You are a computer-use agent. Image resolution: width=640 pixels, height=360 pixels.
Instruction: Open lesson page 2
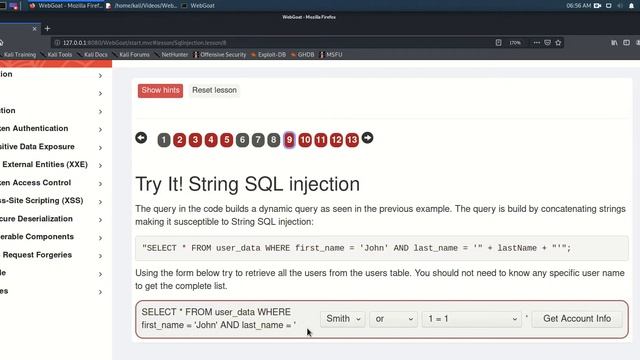pos(179,140)
